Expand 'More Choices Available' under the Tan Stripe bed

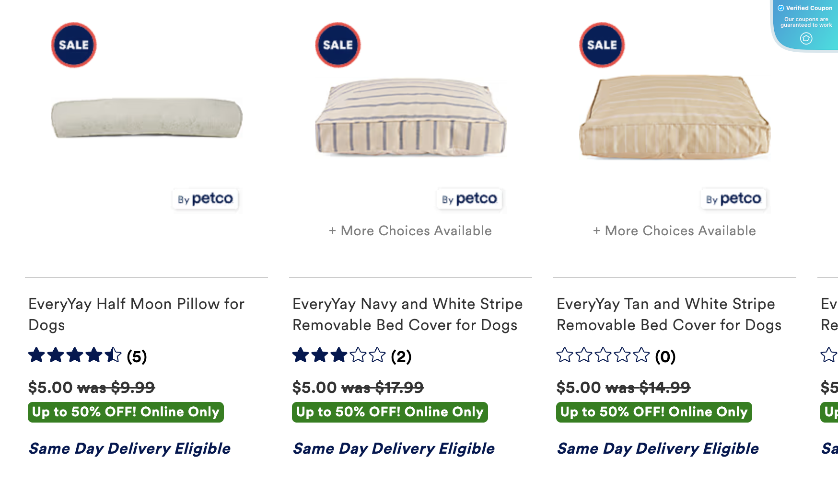(x=674, y=230)
